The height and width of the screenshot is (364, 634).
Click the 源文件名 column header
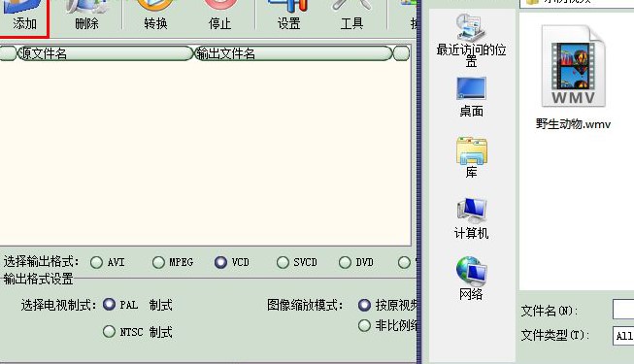pyautogui.click(x=105, y=53)
